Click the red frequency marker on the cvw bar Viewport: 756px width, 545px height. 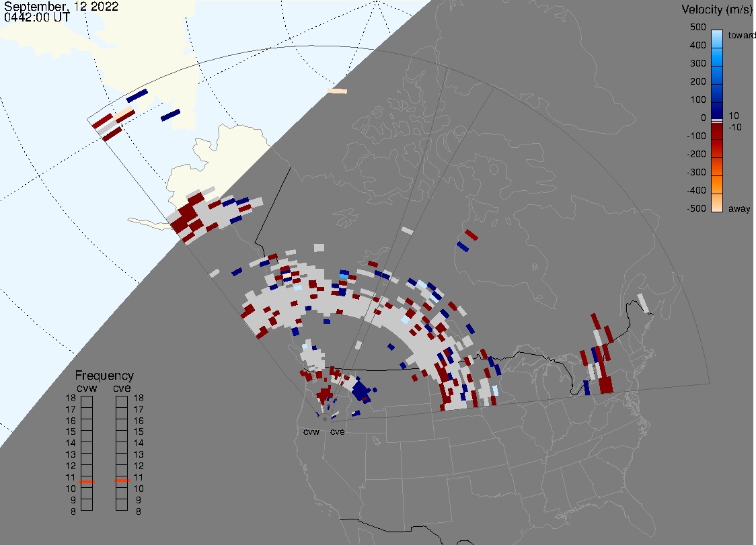coord(87,482)
